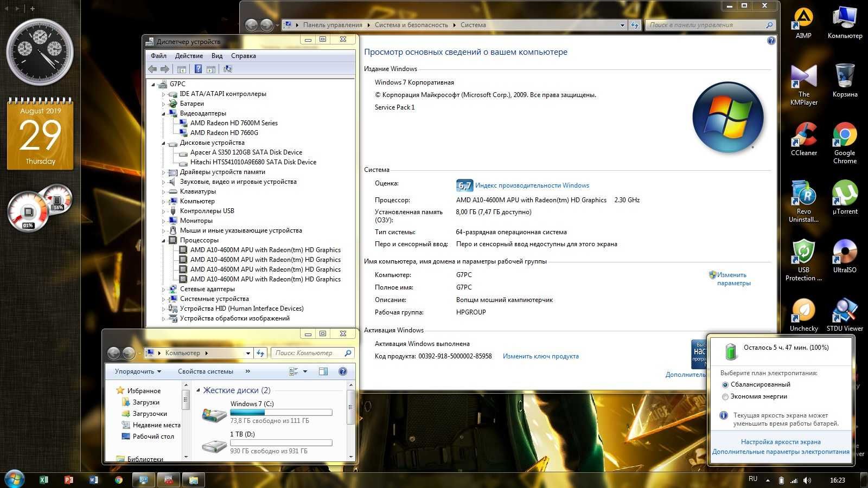Launch CCleaner from desktop

803,139
